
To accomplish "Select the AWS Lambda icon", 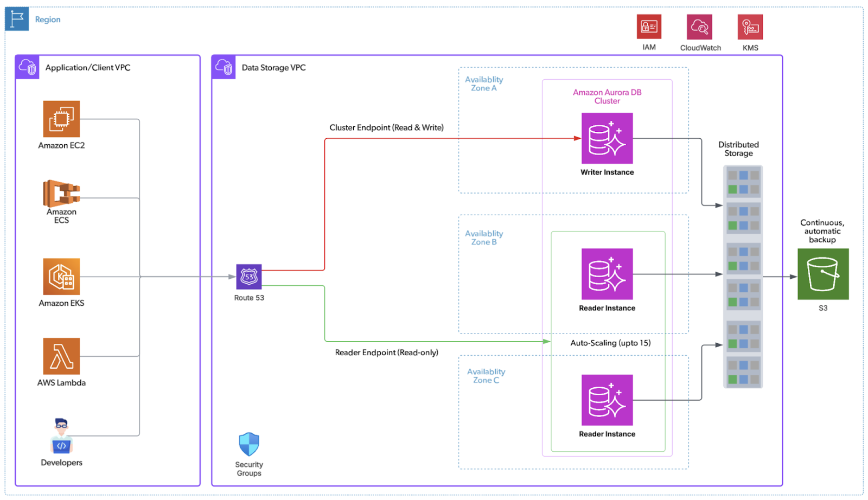I will [x=61, y=356].
